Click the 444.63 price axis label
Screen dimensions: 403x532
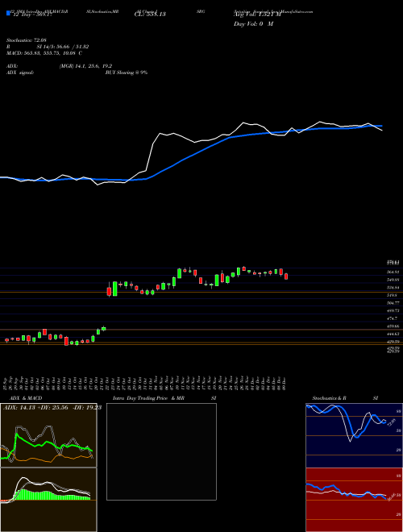click(x=393, y=334)
